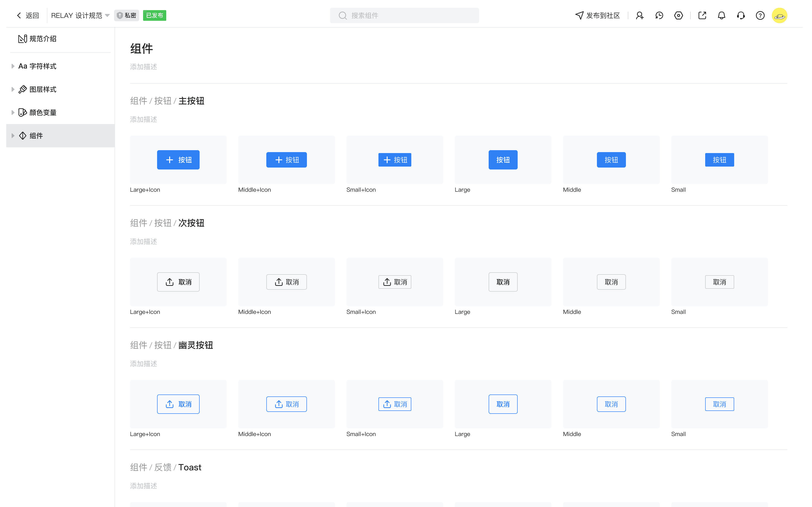Select 规范介绍 in the sidebar
The image size is (812, 507).
[43, 39]
